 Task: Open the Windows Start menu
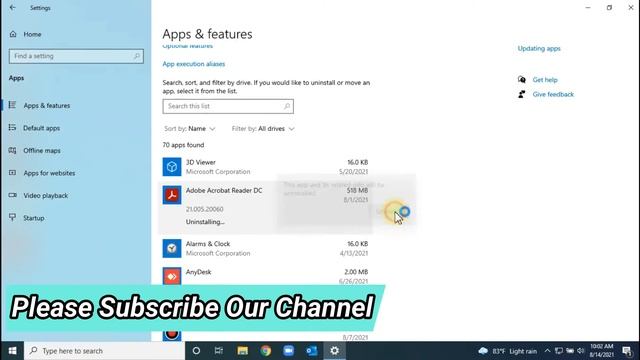click(x=12, y=351)
